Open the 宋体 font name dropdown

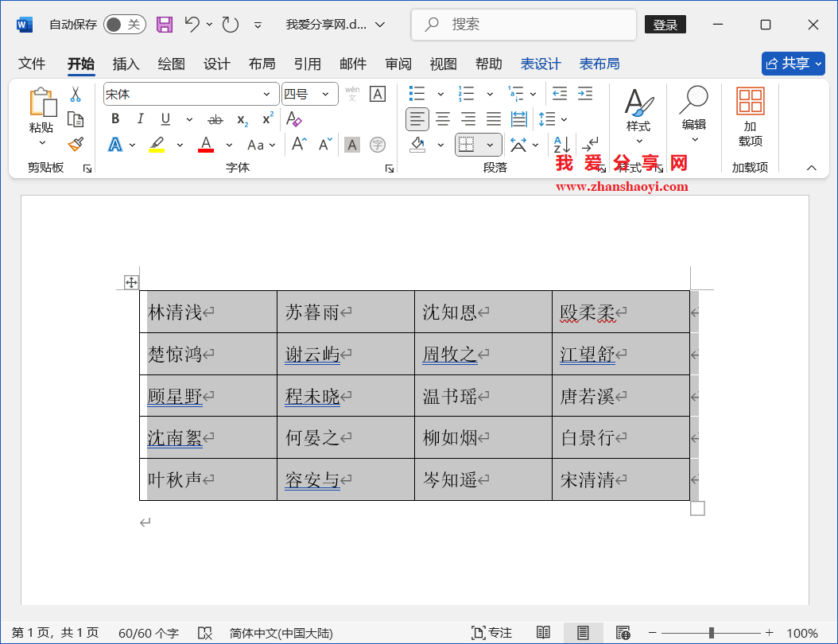click(x=266, y=95)
